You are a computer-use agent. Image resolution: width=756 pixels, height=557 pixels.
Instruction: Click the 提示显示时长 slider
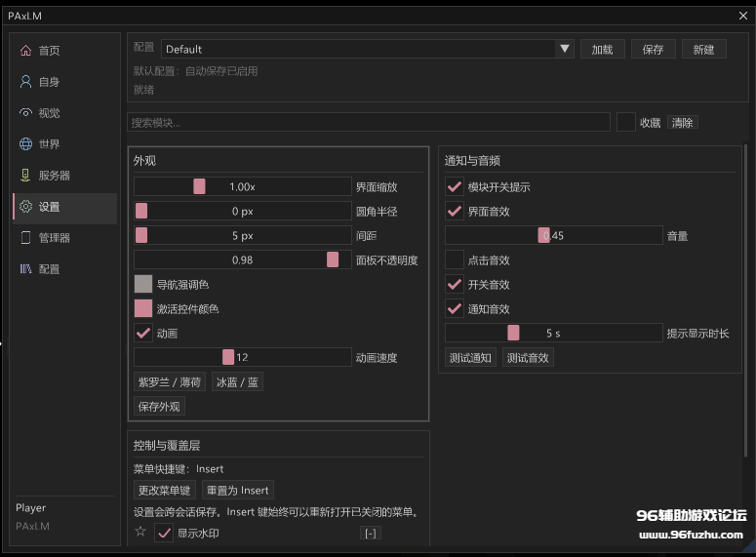click(553, 333)
